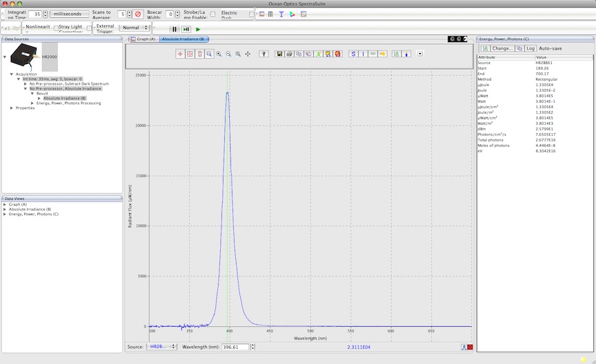
Task: Click the Log button
Action: [x=530, y=48]
